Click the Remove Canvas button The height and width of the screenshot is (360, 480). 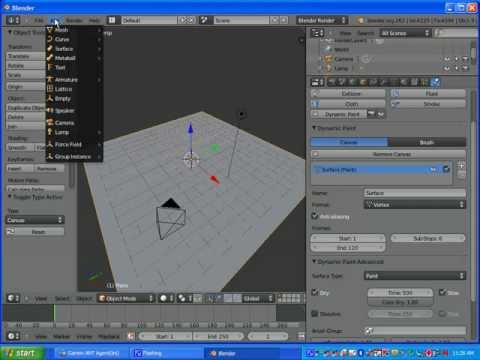coord(388,154)
